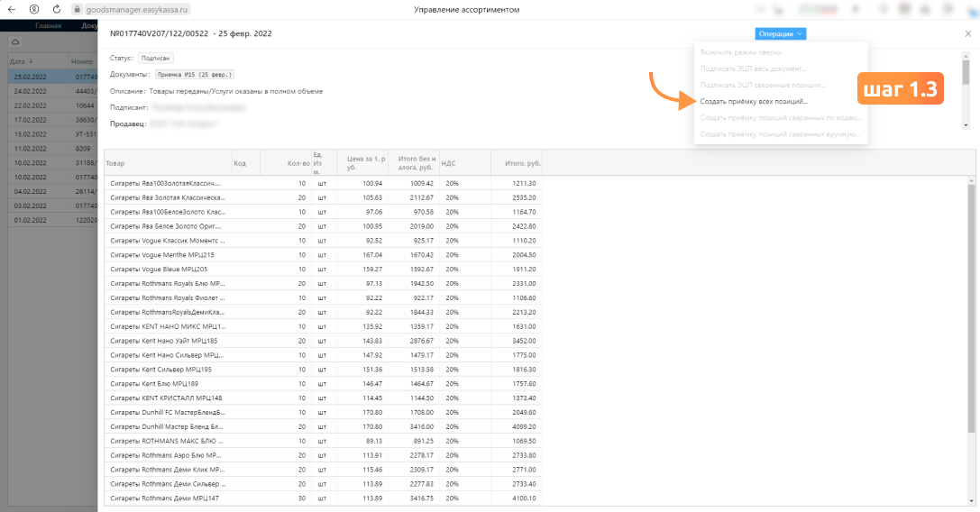Click the Сигареты Kent Нано Уайт МРЦ185 row
Screen dimensions: 980x512
[x=323, y=341]
